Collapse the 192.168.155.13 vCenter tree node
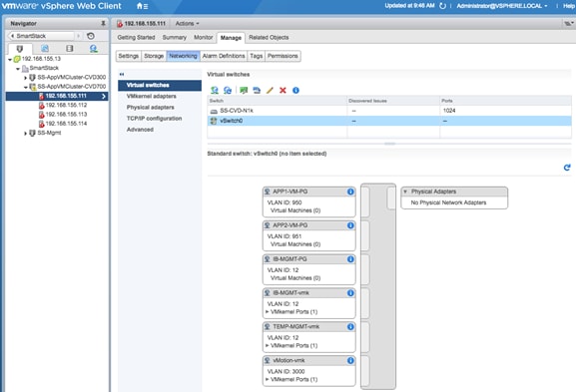 point(10,59)
